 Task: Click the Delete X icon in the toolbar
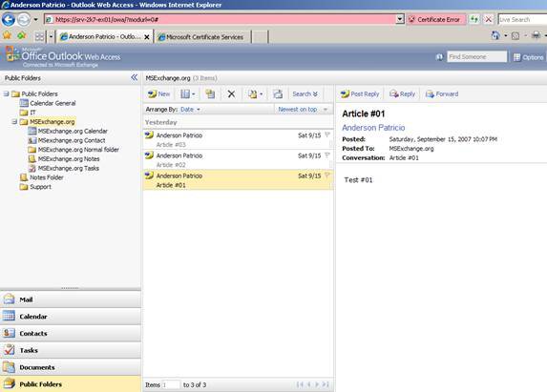[x=231, y=94]
